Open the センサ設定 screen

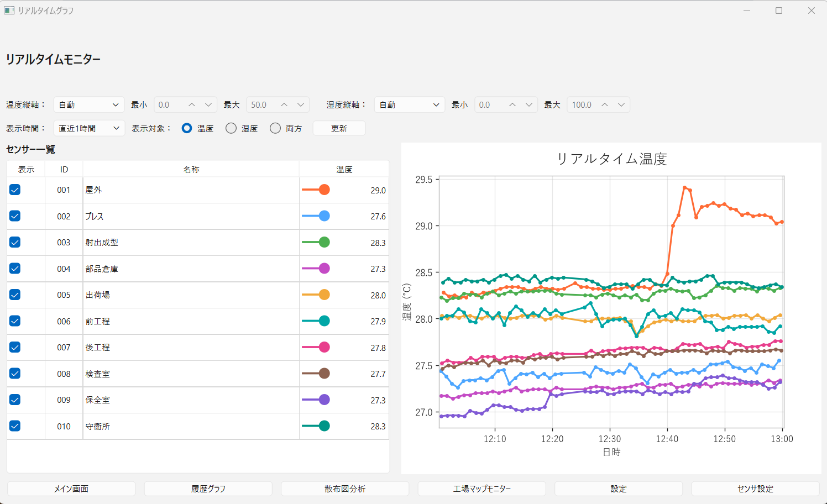coord(756,489)
